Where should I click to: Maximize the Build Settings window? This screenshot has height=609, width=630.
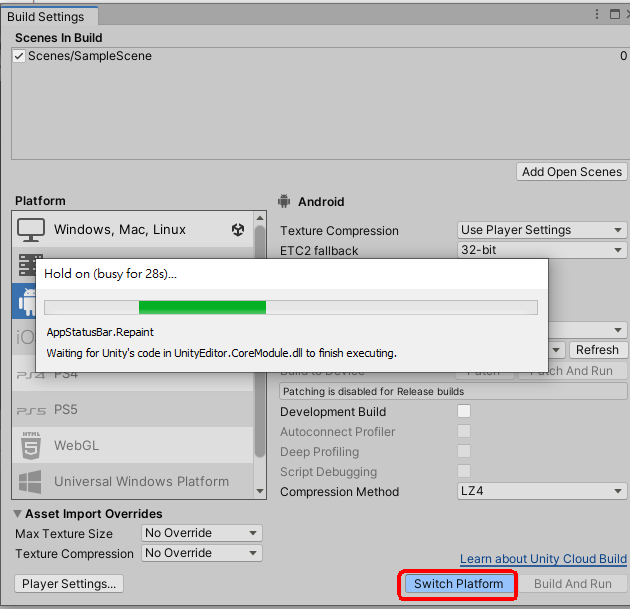pos(615,14)
